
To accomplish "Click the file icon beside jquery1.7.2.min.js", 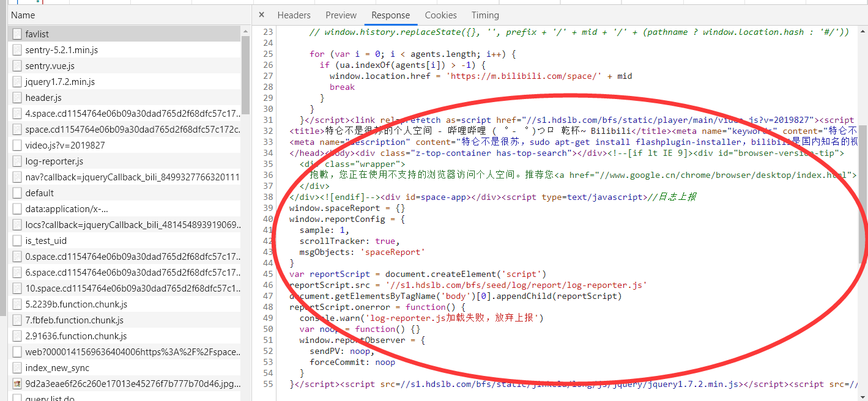I will point(17,82).
